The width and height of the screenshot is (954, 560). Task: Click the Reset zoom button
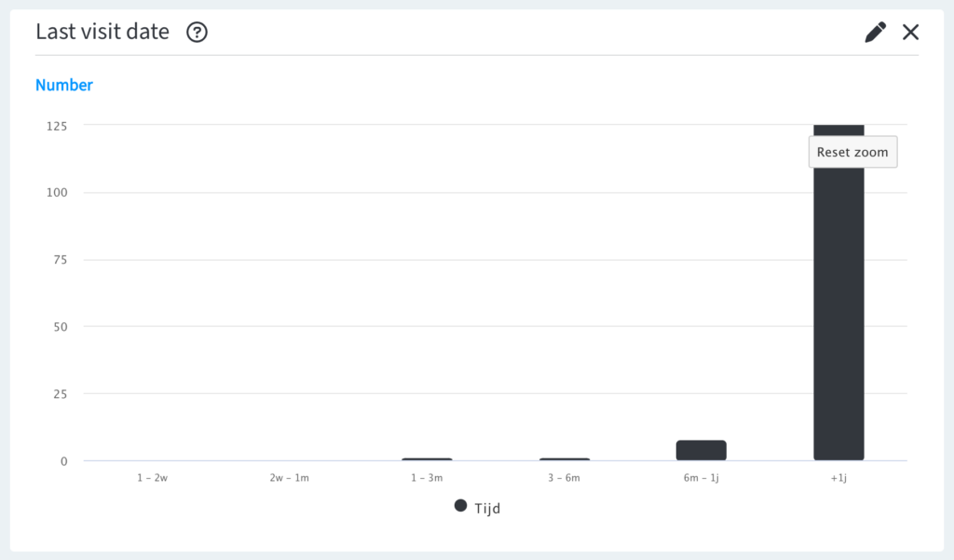852,152
